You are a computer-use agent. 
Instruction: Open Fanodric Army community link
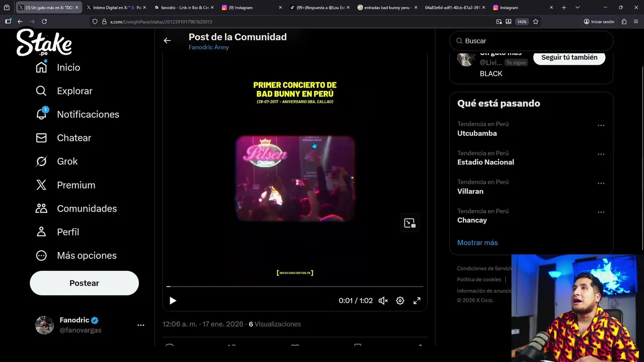tap(209, 47)
